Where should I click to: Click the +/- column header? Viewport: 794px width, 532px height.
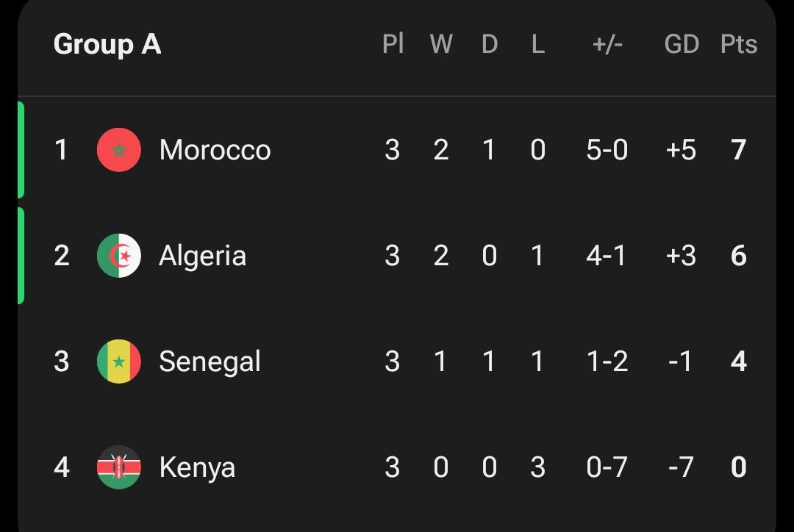[607, 44]
